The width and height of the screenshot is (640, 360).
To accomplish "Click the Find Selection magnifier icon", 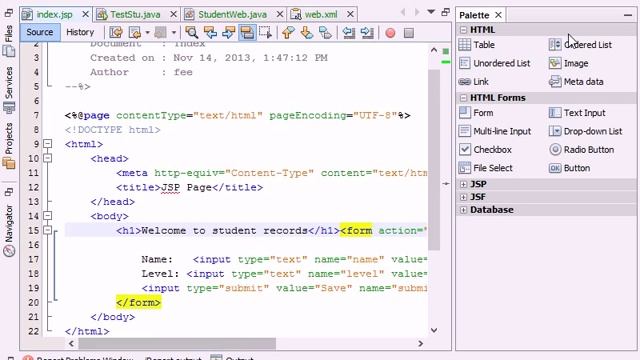I will click(191, 33).
